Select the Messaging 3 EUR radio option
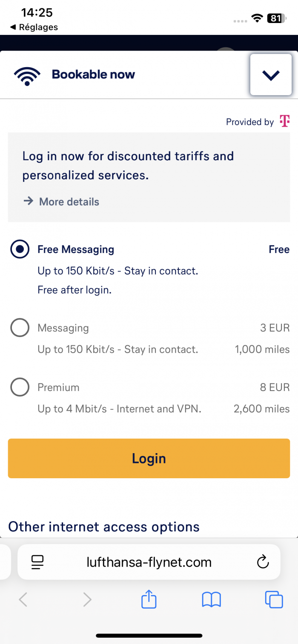 (20, 328)
